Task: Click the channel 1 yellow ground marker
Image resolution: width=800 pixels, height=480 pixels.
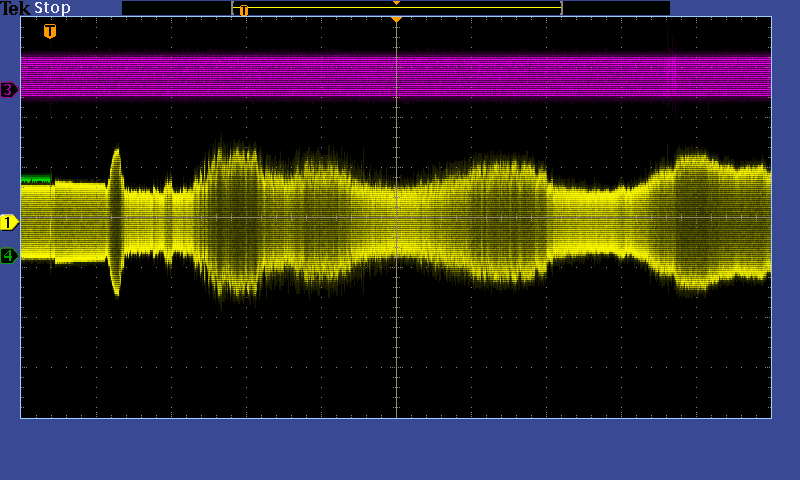Action: tap(9, 222)
